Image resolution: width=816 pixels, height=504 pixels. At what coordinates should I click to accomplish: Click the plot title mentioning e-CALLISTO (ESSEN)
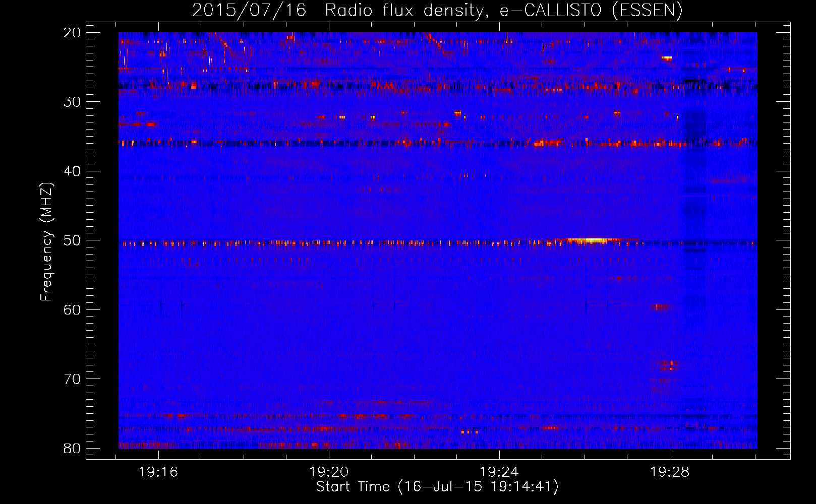tap(437, 10)
